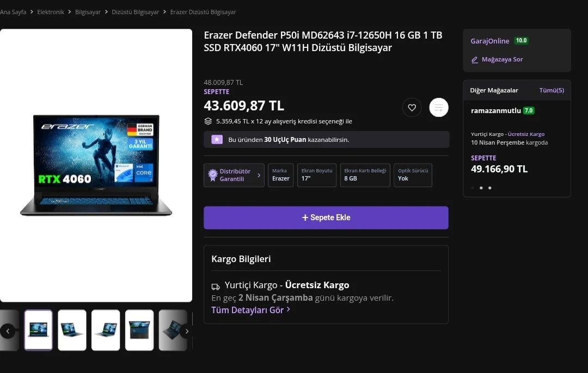The width and height of the screenshot is (588, 373).
Task: View all stores via Tümü(5)
Action: [x=551, y=90]
